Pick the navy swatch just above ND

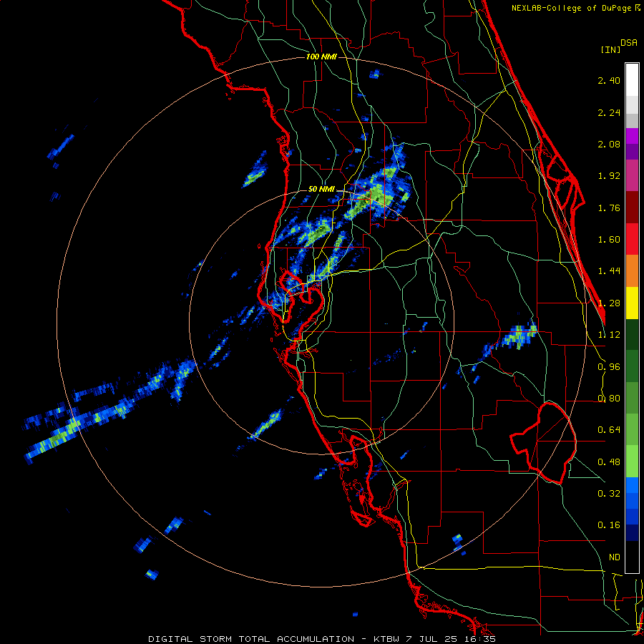(632, 532)
